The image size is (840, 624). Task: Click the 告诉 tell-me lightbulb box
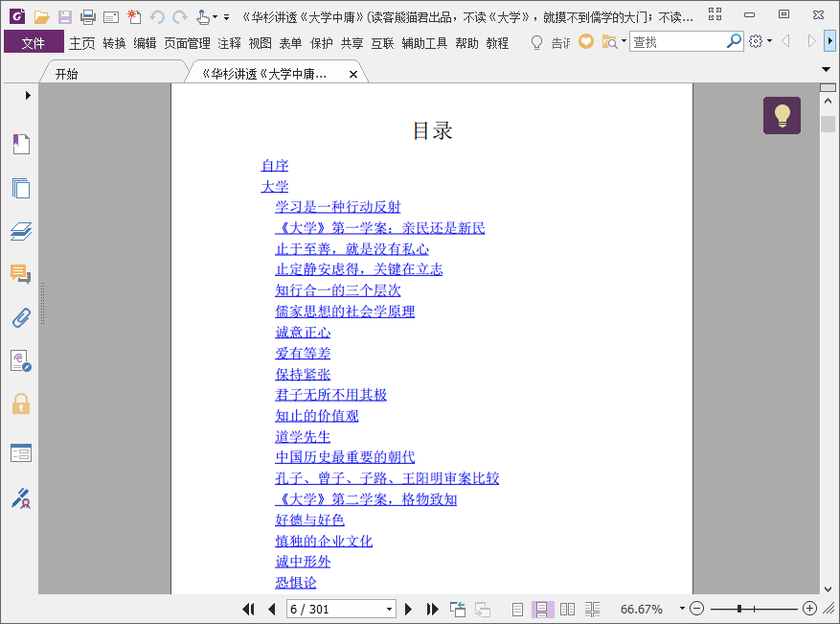[550, 42]
